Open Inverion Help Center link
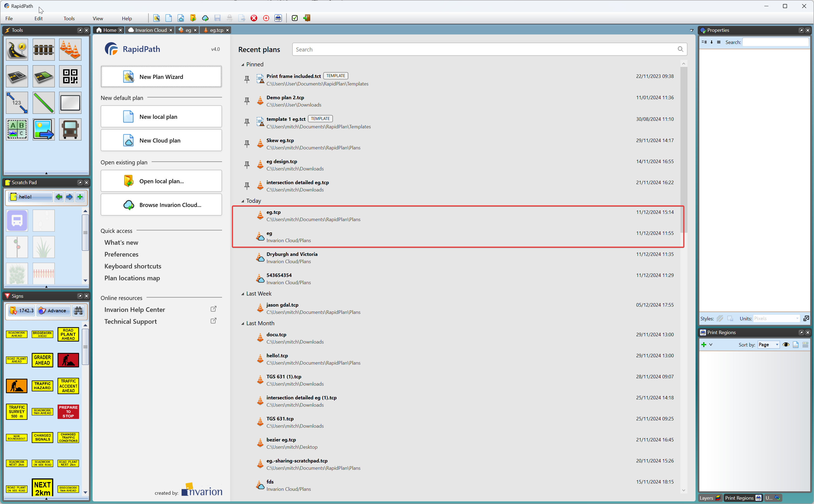 point(135,309)
